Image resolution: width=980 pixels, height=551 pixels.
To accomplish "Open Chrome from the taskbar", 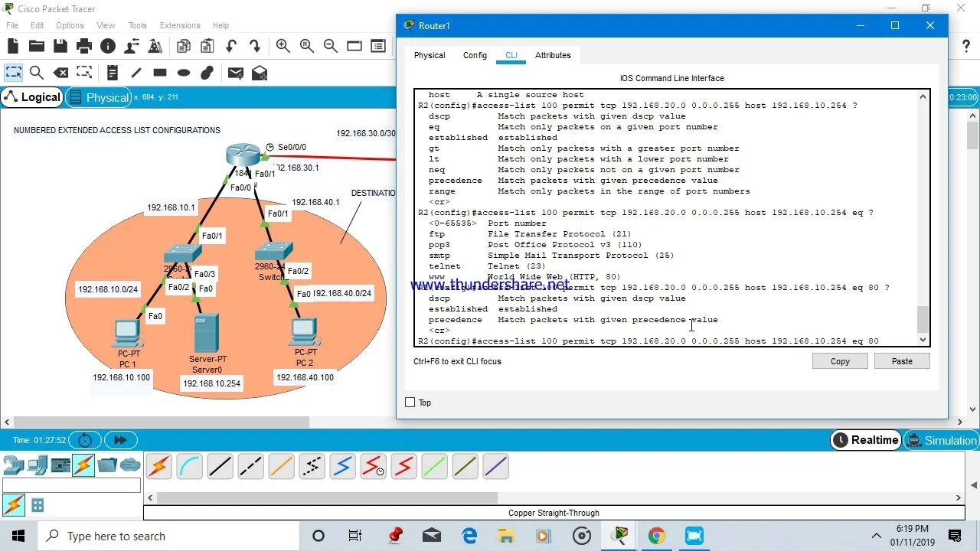I will (x=656, y=536).
